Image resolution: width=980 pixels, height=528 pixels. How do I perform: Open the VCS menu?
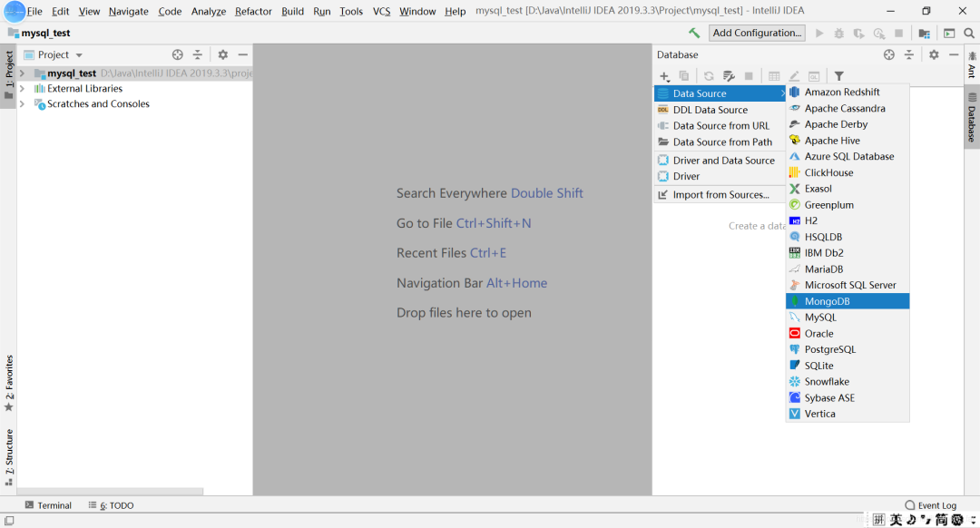[381, 11]
